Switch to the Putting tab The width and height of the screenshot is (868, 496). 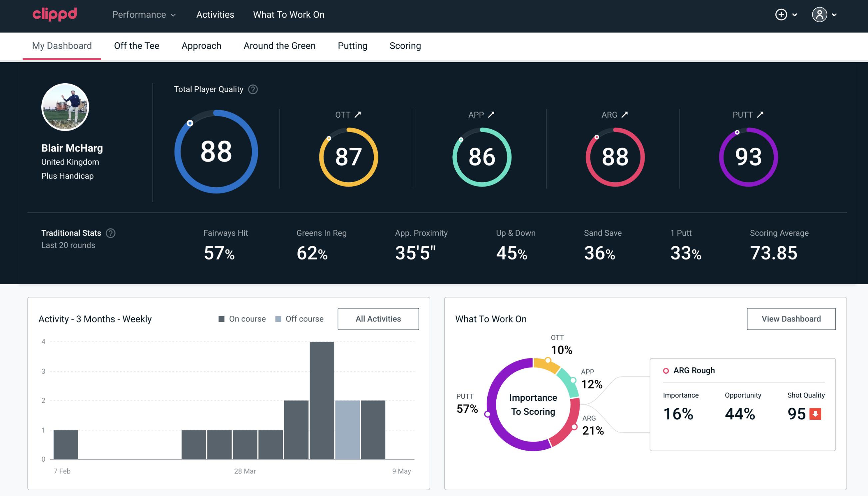coord(352,45)
